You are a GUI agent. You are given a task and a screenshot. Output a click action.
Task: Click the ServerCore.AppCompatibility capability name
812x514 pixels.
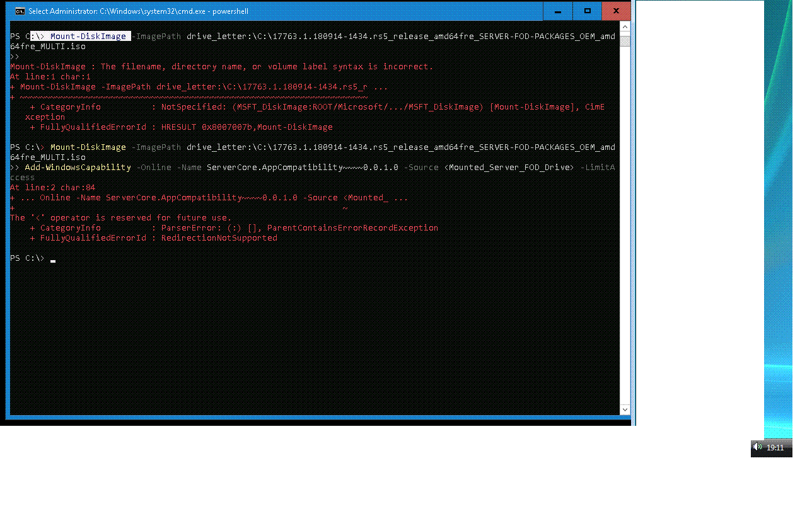coord(274,168)
